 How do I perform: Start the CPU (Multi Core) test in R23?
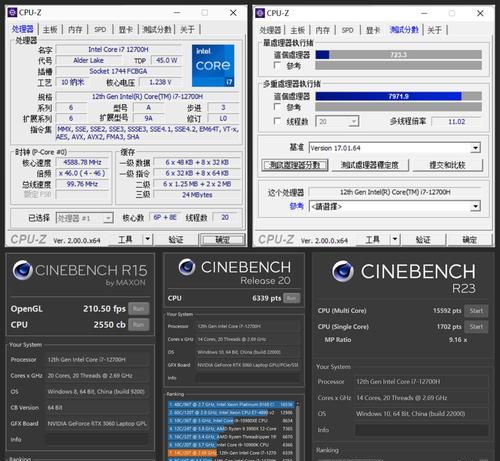coord(476,311)
